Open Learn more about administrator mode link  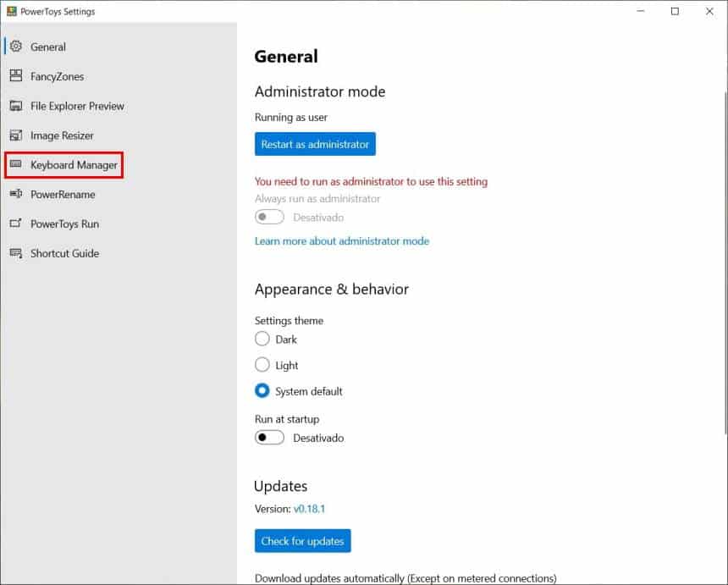[342, 241]
